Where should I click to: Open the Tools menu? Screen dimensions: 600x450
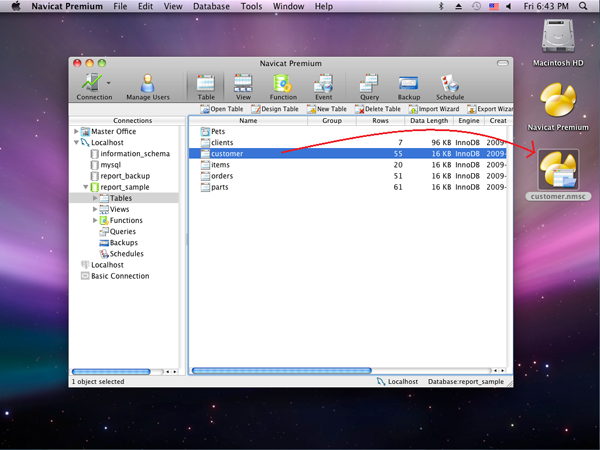(x=251, y=6)
